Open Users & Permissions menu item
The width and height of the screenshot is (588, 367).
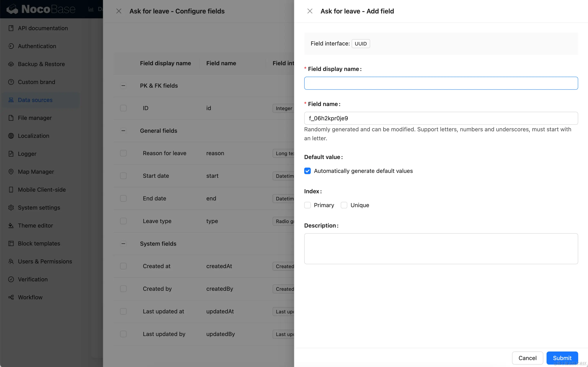(x=45, y=261)
